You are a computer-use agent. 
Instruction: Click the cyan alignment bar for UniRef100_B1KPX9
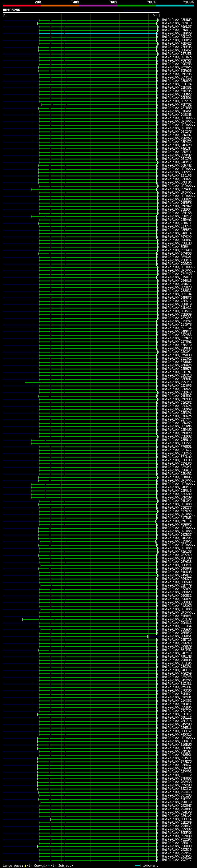coord(98,34)
